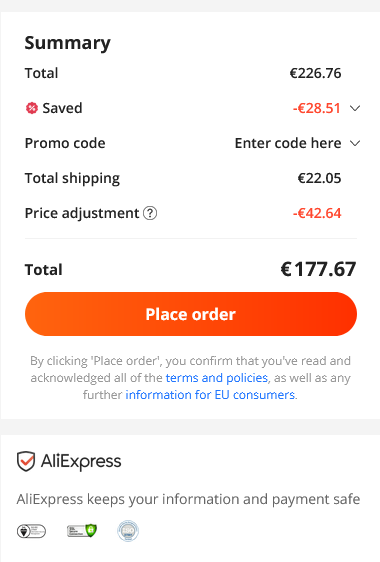Click the red percent Saved badge icon
Viewport: 380px width, 562px height.
coord(32,108)
